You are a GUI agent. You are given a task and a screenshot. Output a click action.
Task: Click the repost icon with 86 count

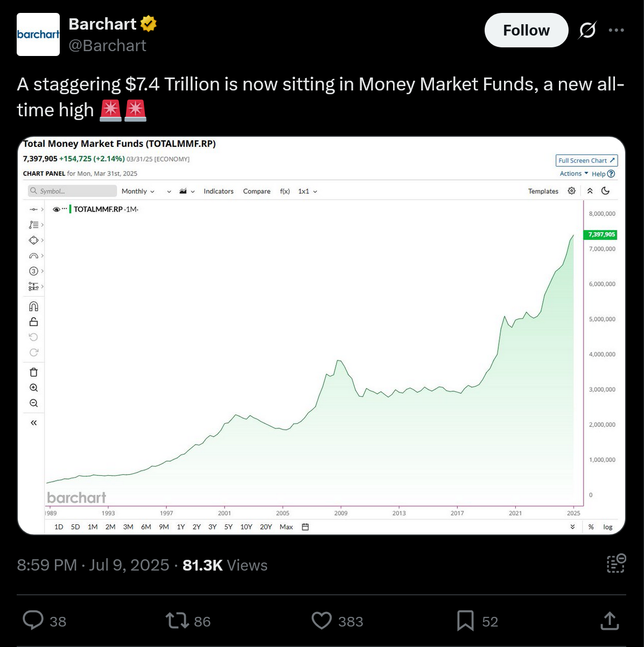177,621
